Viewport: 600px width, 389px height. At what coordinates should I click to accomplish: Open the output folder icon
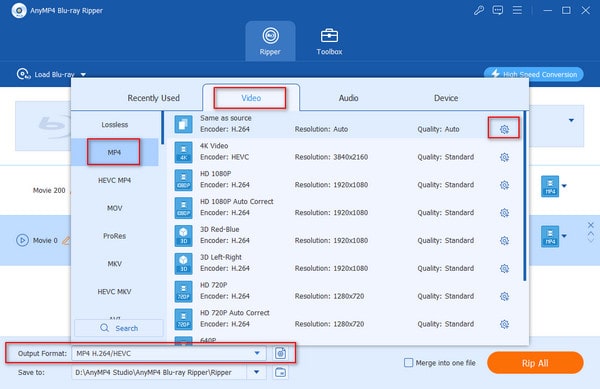[280, 372]
